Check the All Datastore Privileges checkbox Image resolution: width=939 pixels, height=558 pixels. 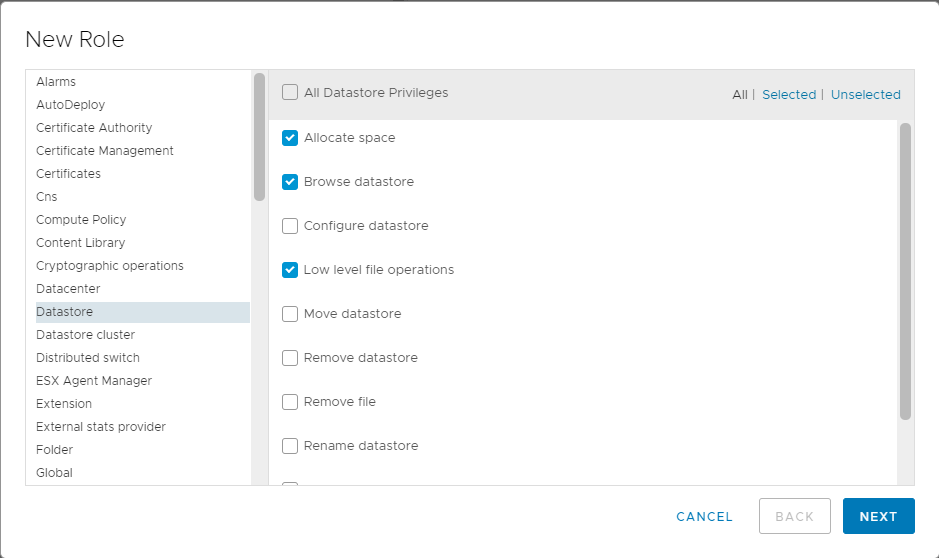click(x=290, y=93)
